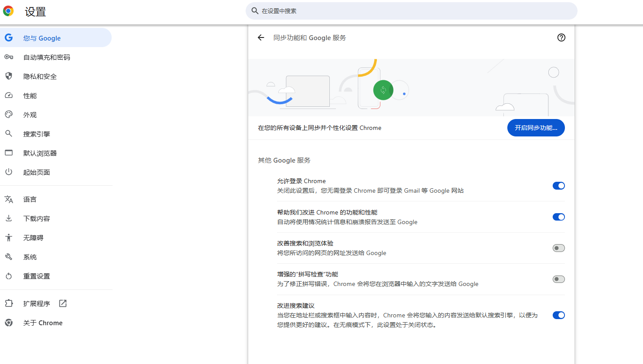
Task: Open 下载内容 settings section
Action: pyautogui.click(x=56, y=218)
